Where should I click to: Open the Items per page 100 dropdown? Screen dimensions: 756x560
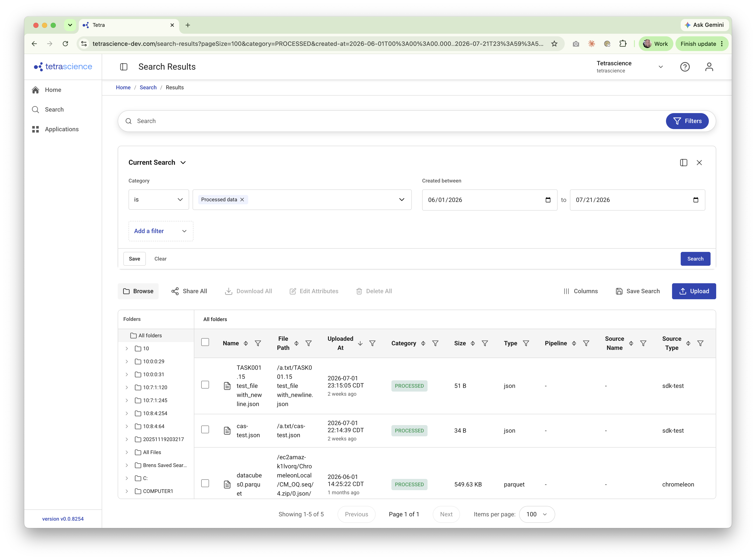click(537, 515)
